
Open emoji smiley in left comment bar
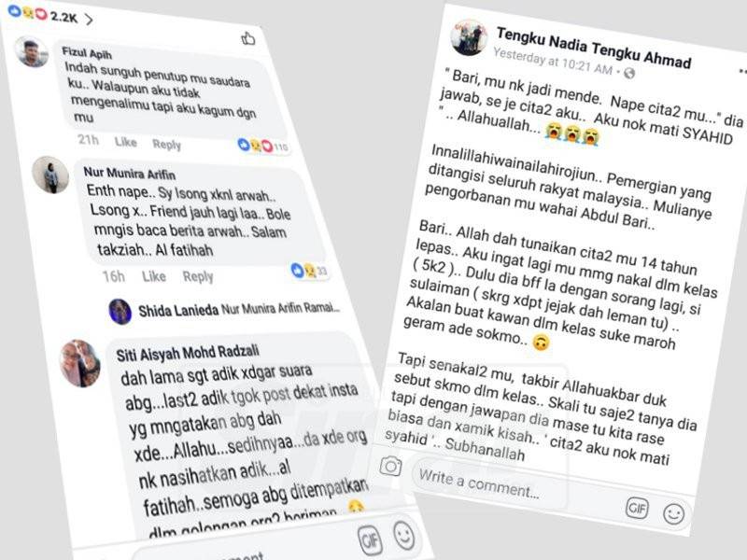(404, 535)
